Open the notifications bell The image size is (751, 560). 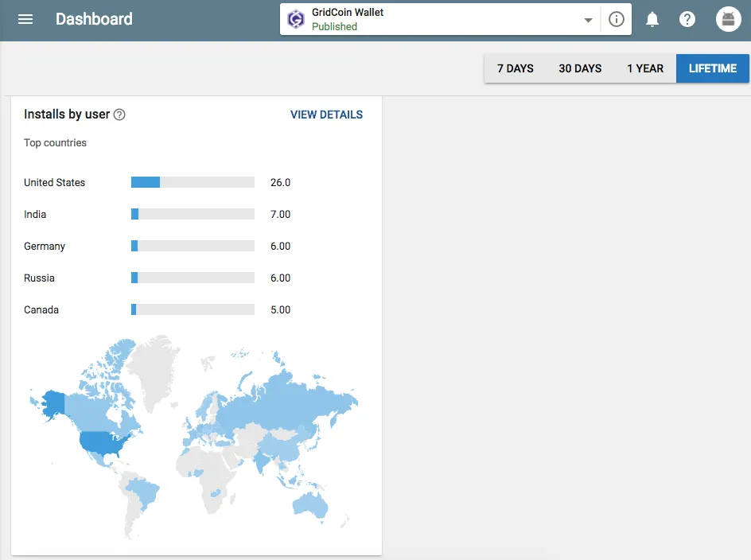[652, 19]
